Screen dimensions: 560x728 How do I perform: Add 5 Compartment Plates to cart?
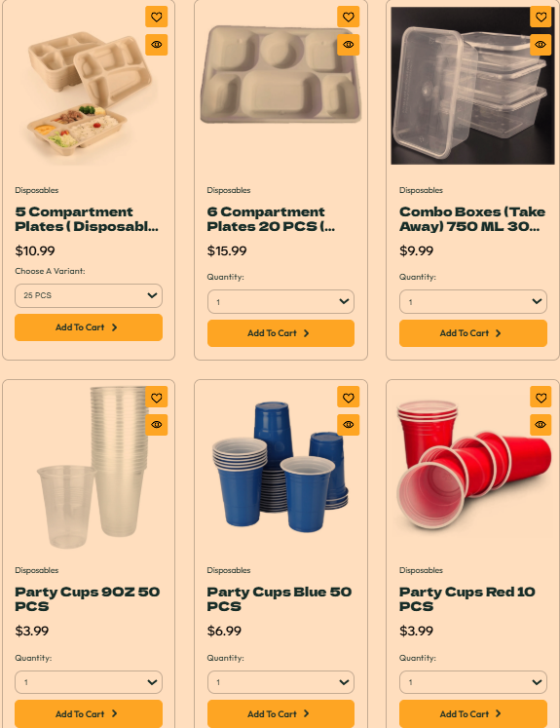[89, 327]
